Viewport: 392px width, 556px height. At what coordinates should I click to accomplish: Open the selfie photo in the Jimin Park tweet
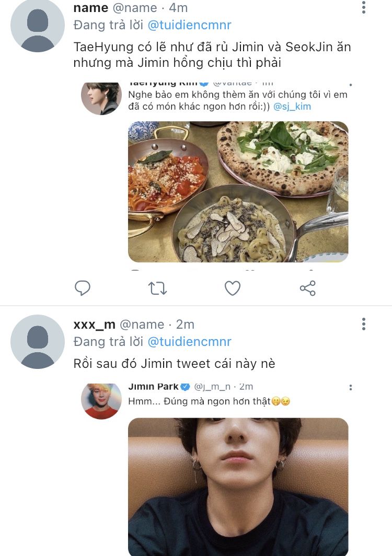click(238, 486)
